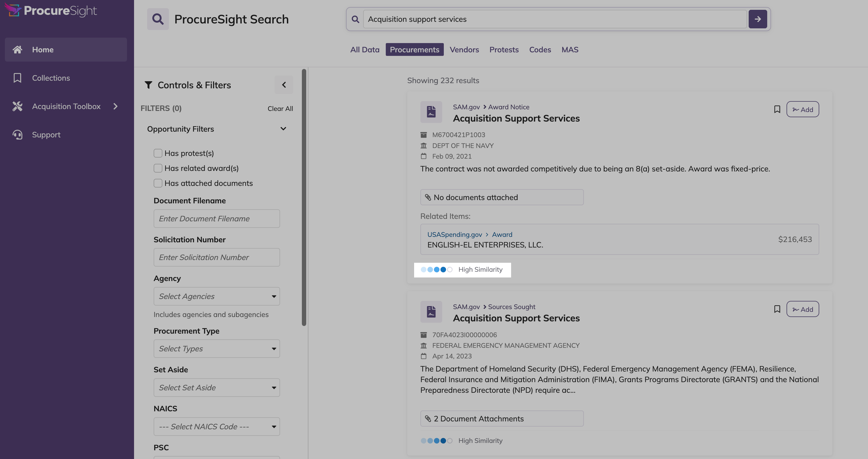Open the Select NAICS Code dropdown
868x459 pixels.
pos(217,427)
